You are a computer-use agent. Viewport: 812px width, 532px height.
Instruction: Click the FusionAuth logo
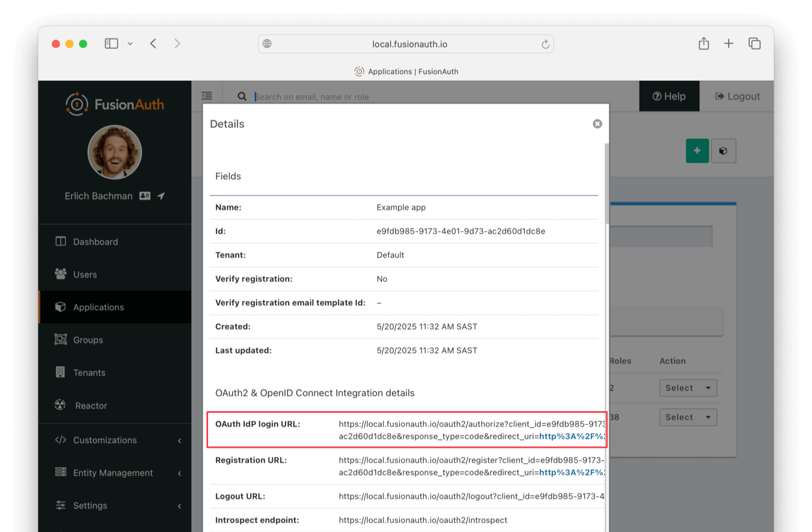(x=114, y=104)
